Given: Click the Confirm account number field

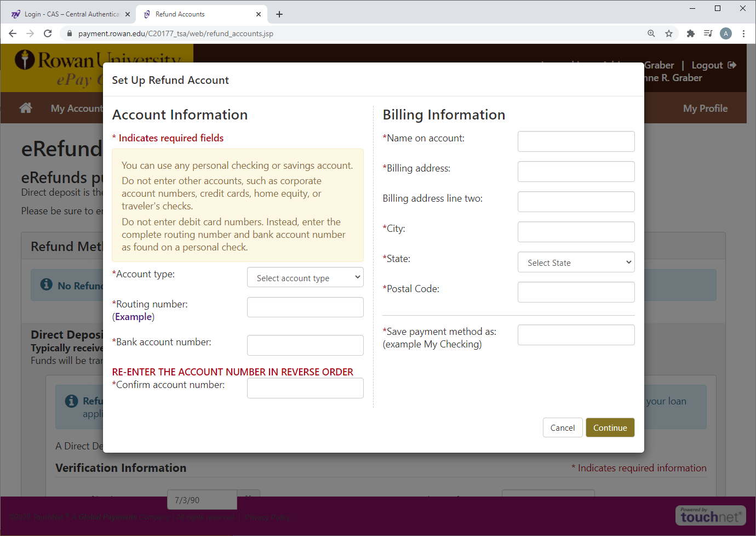Looking at the screenshot, I should pos(305,388).
